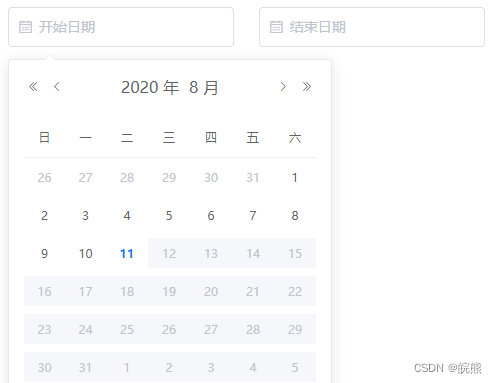Click weekday header 六
Viewport: 497px width, 383px height.
coord(295,137)
